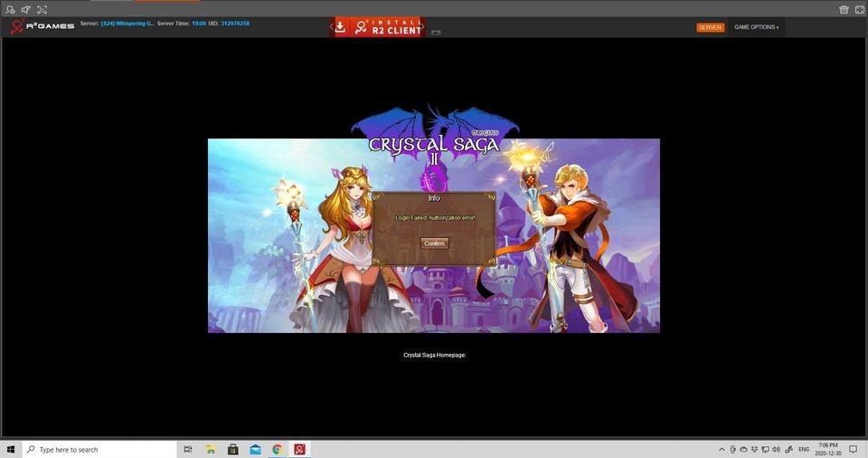The width and height of the screenshot is (868, 458).
Task: Click the screenshot capture icon in top bar
Action: (x=42, y=9)
